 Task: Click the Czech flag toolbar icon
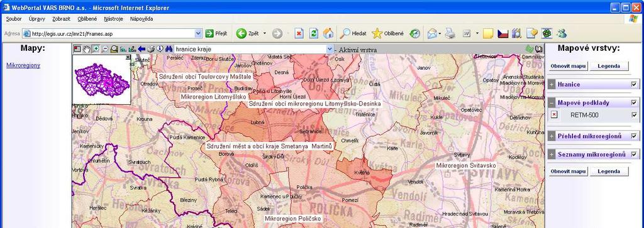point(502,34)
